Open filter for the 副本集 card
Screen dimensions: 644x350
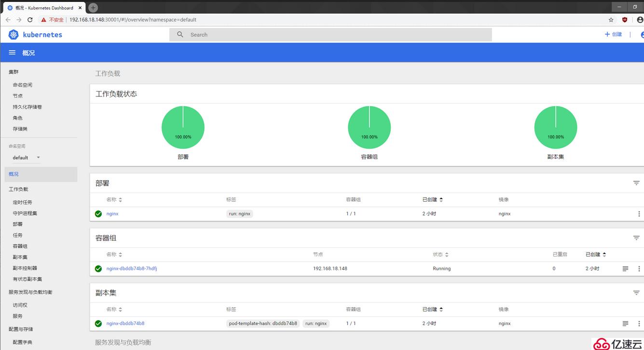636,293
